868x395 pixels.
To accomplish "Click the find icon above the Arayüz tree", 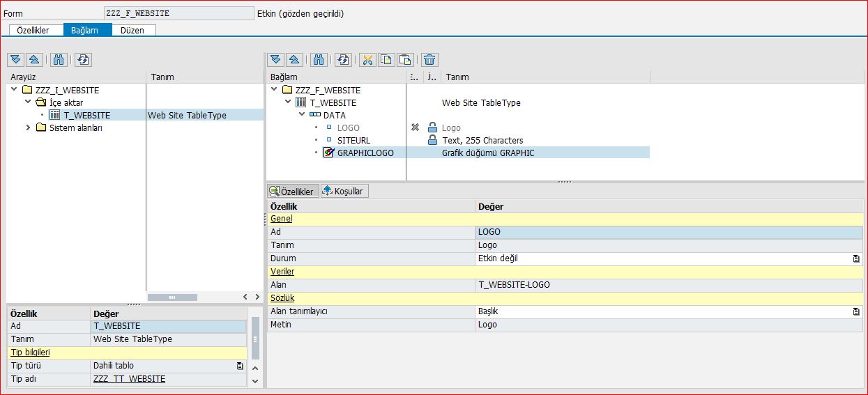I will pos(59,59).
